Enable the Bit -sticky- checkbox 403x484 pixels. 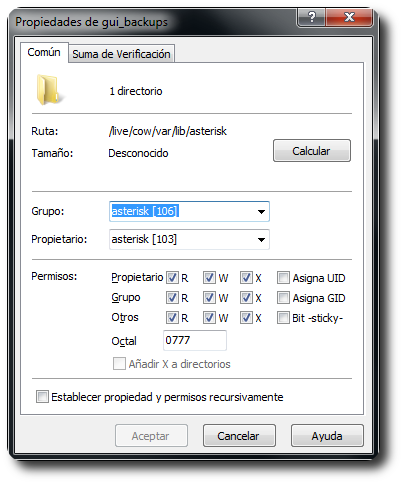[x=283, y=318]
